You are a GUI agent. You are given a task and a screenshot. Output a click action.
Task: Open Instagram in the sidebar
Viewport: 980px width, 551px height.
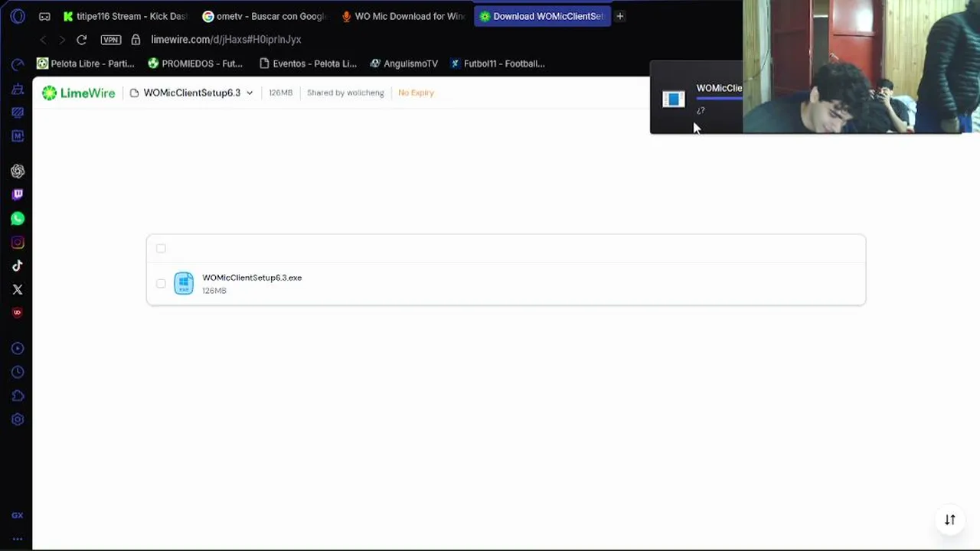click(18, 243)
